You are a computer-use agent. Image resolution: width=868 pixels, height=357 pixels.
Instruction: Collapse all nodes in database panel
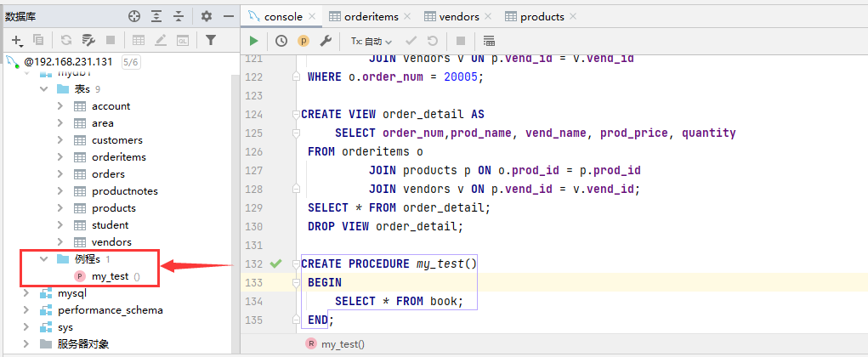click(x=179, y=17)
